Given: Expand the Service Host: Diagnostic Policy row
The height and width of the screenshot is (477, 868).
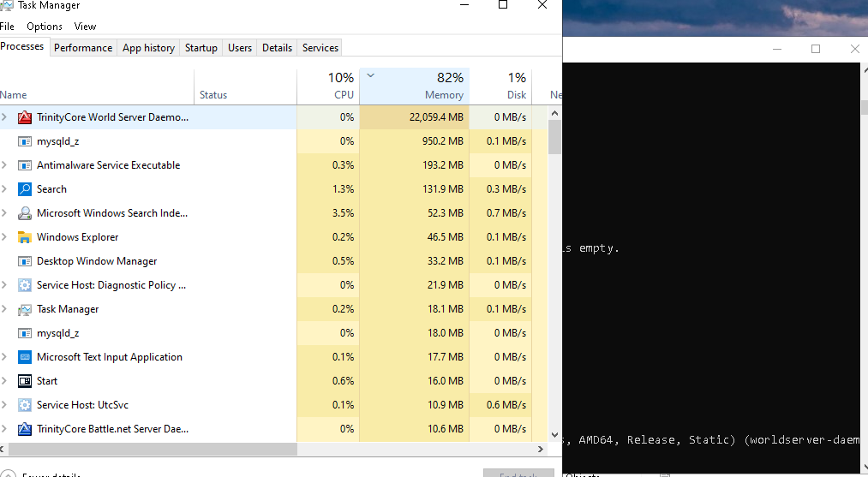Looking at the screenshot, I should tap(4, 285).
